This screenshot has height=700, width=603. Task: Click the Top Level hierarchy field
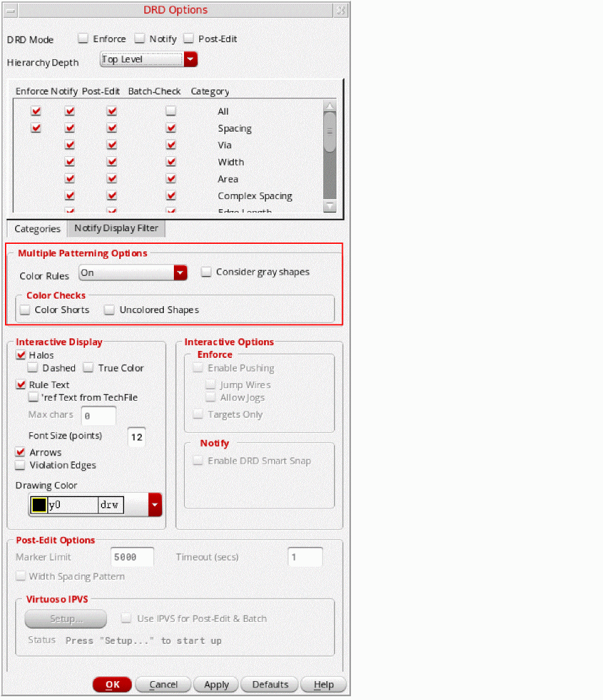142,59
